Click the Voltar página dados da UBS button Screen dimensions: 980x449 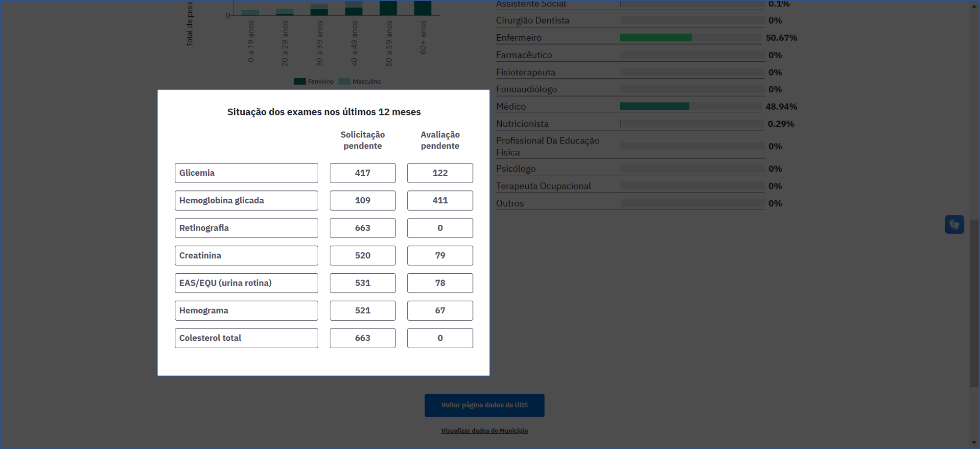click(484, 405)
